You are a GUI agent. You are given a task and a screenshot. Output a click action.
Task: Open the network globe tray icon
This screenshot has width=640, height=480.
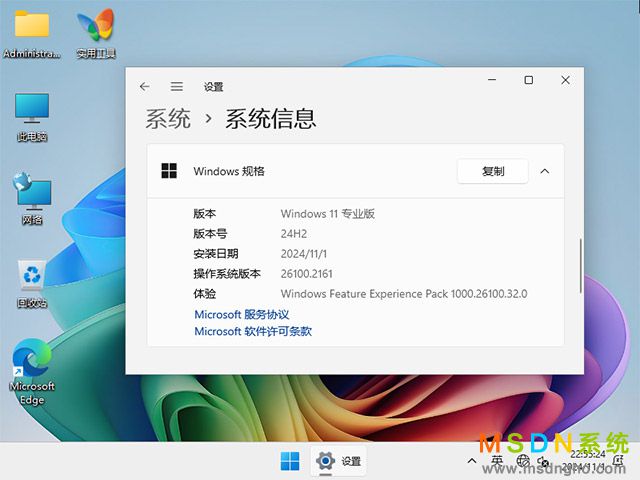click(523, 461)
